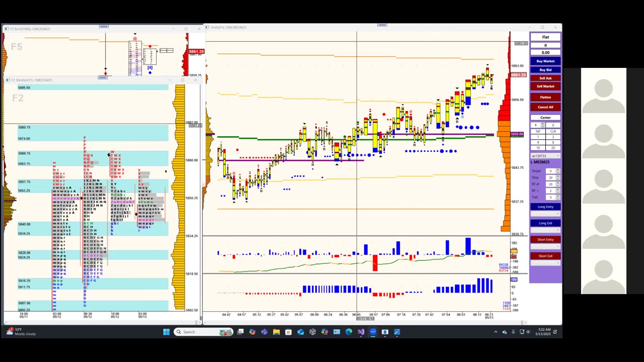Open the dropdown below Short Entry
This screenshot has width=644, height=362.
545,247
